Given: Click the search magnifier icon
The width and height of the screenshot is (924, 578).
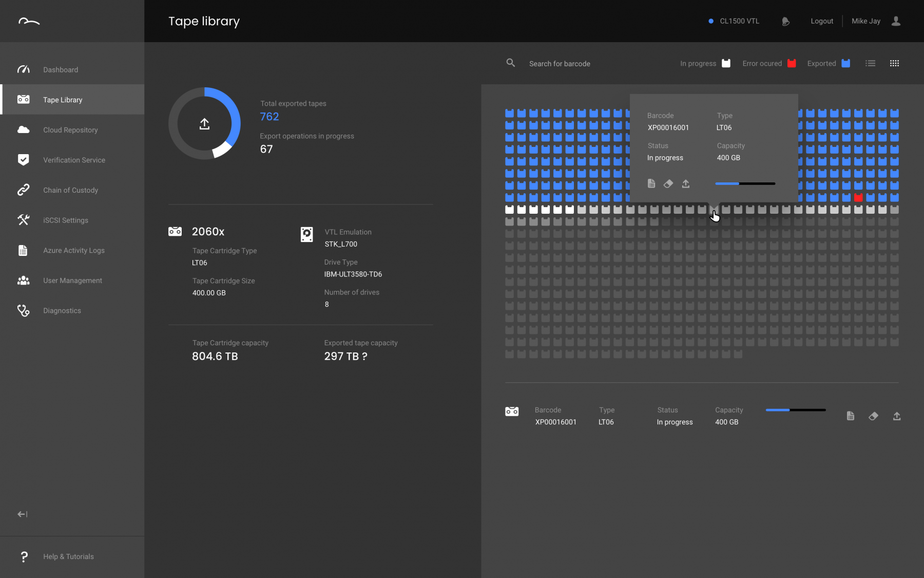Looking at the screenshot, I should (510, 63).
